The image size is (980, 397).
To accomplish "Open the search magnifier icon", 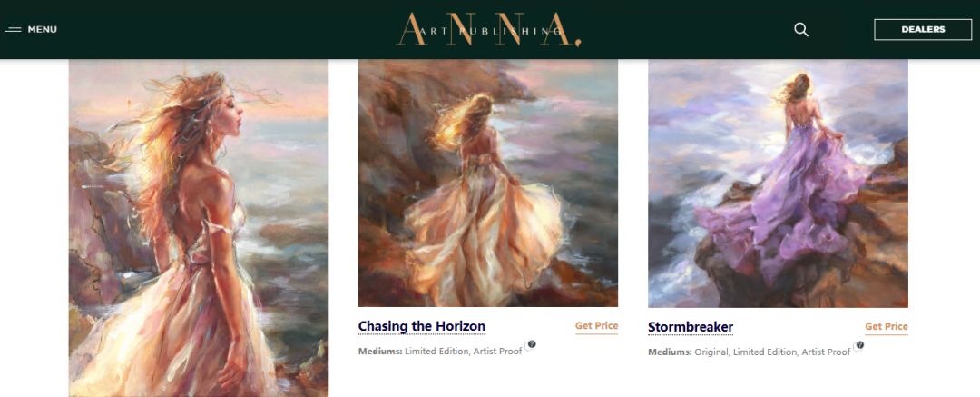I will click(x=801, y=29).
